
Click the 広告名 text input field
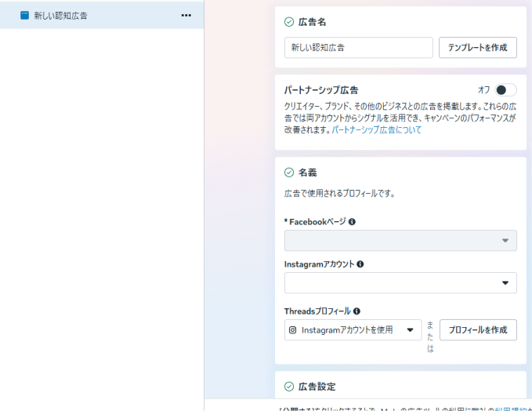(x=358, y=48)
